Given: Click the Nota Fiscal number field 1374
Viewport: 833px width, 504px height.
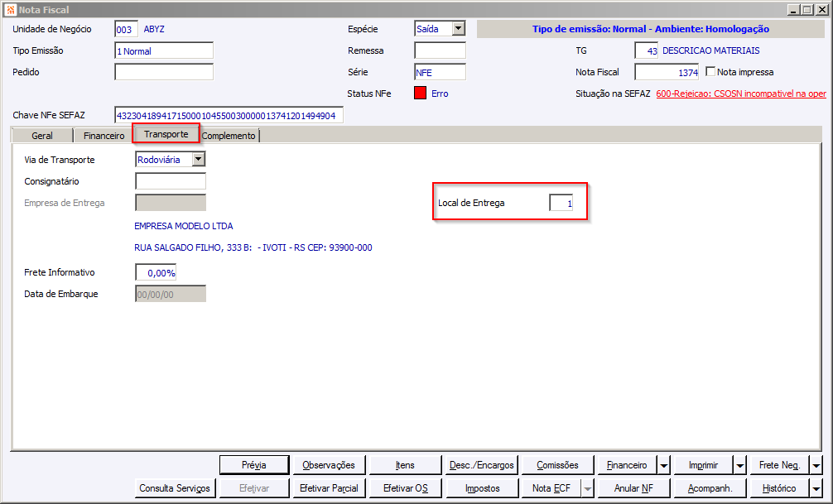Looking at the screenshot, I should pos(667,72).
